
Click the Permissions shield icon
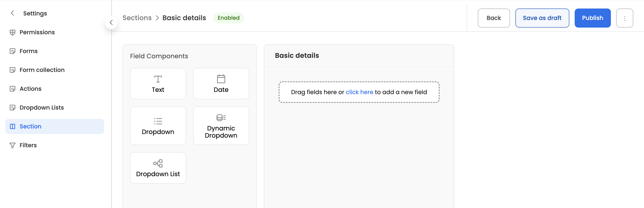pyautogui.click(x=12, y=32)
